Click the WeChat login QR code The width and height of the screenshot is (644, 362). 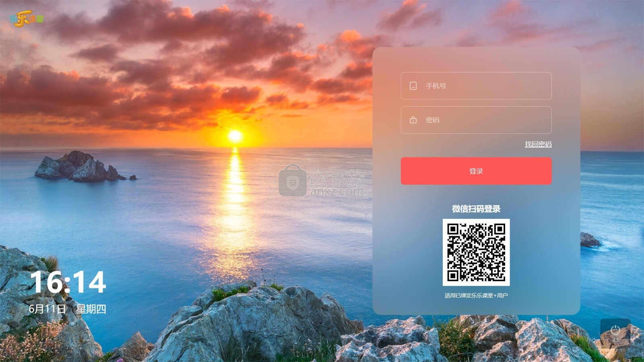[476, 252]
